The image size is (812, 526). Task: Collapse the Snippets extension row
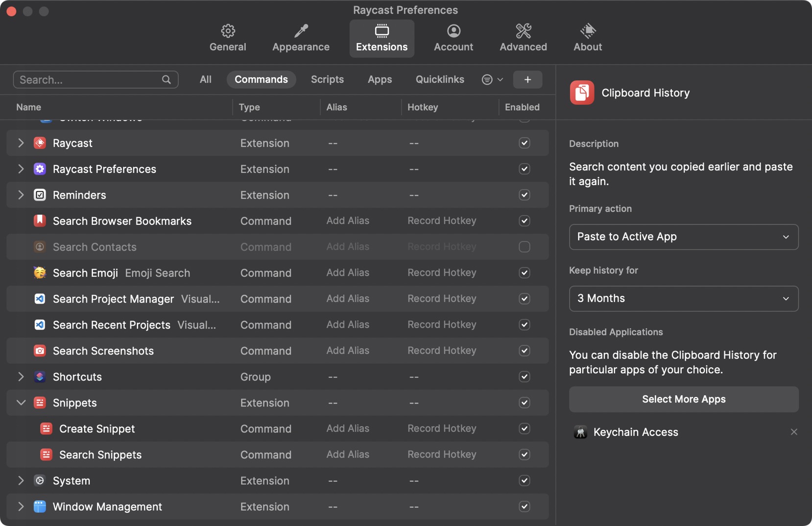click(x=21, y=403)
